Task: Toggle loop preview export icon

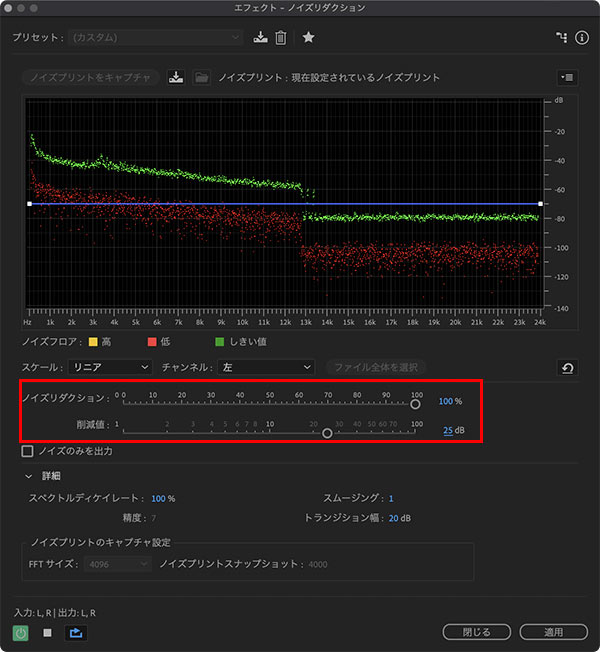Action: pos(76,633)
